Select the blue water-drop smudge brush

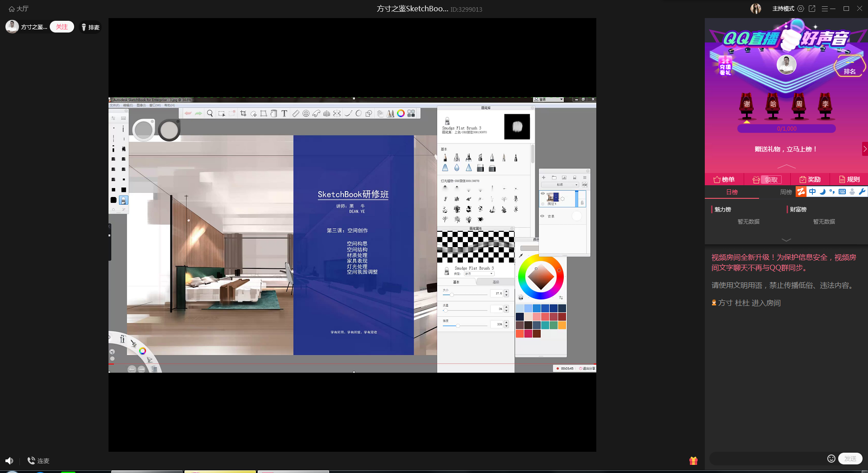[x=457, y=168]
